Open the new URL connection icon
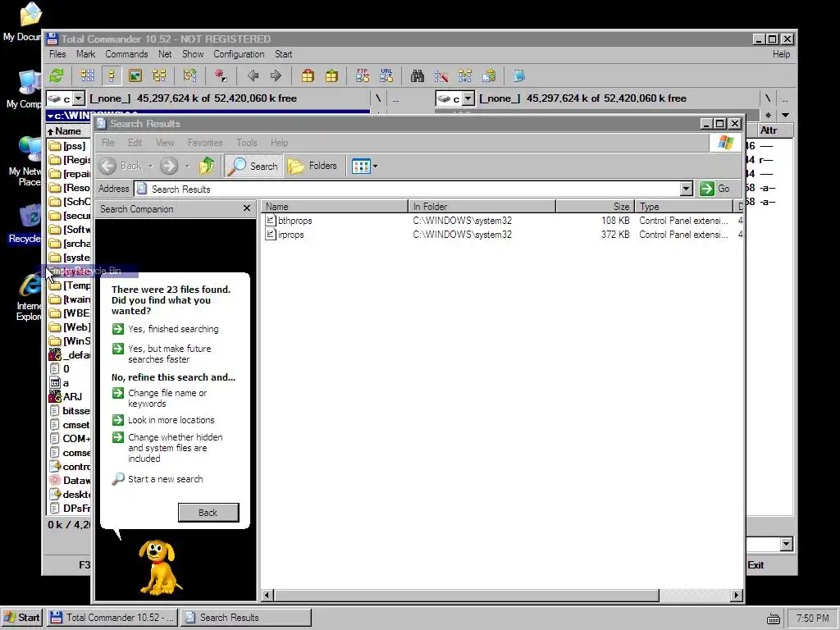The width and height of the screenshot is (840, 630). pyautogui.click(x=386, y=75)
